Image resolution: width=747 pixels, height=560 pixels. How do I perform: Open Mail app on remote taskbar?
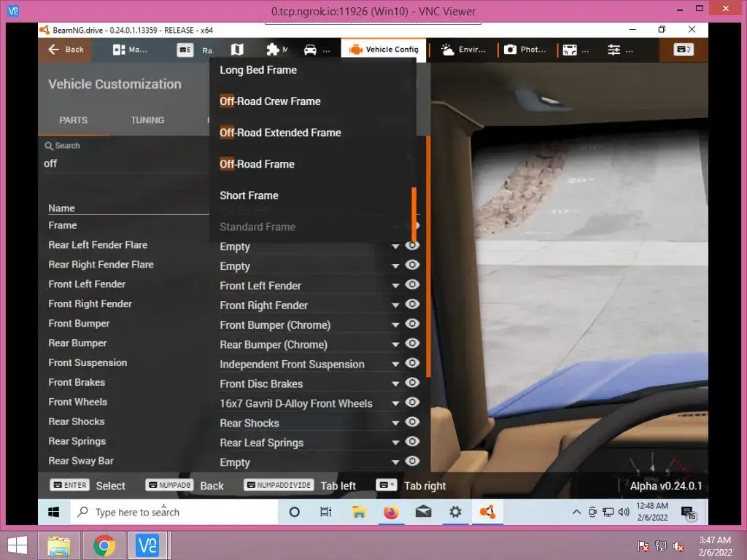coord(423,512)
